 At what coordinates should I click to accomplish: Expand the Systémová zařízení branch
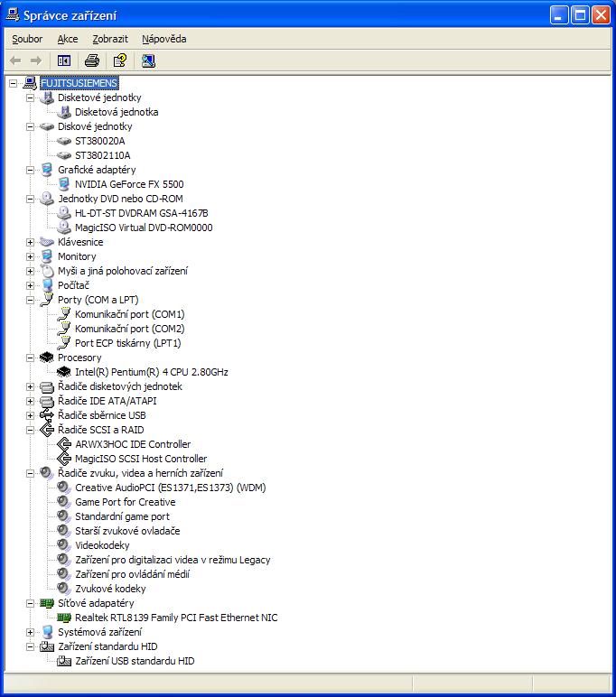pos(30,632)
